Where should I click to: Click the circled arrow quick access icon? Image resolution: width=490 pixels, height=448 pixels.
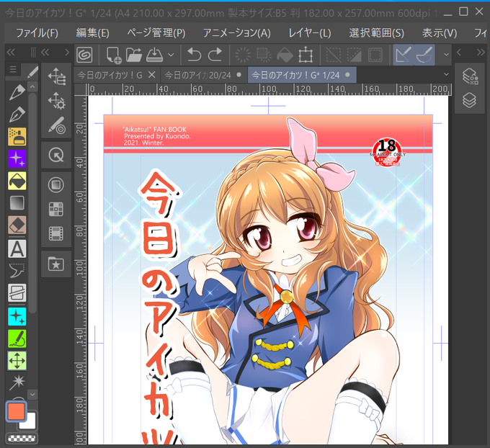[56, 155]
